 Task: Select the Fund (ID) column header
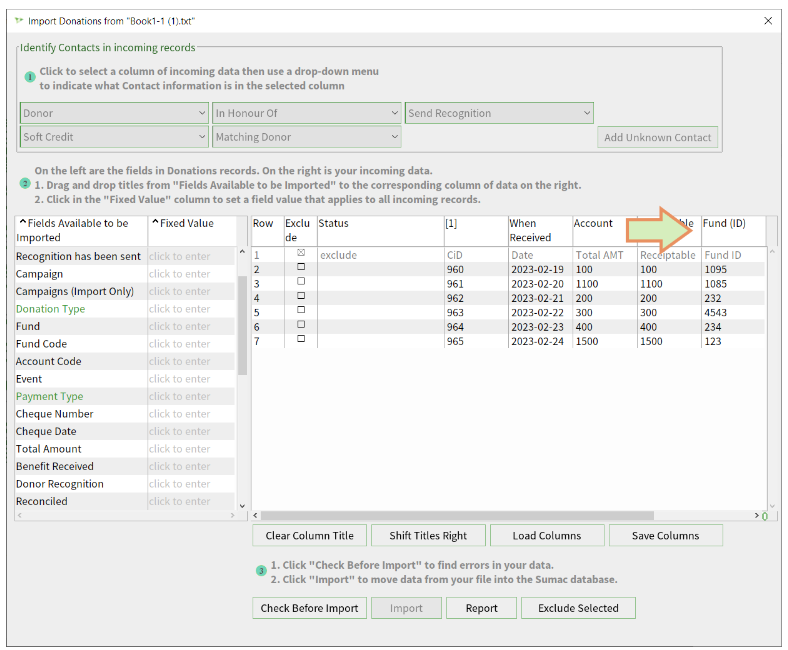pos(733,230)
